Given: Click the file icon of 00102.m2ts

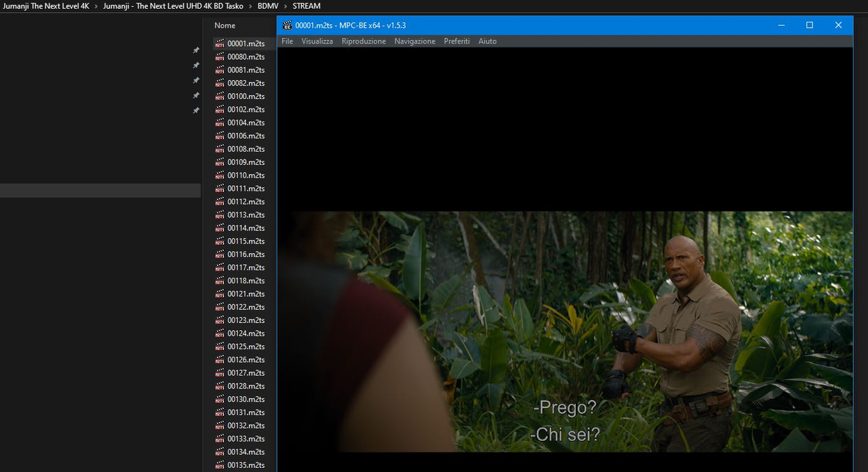Looking at the screenshot, I should click(220, 109).
